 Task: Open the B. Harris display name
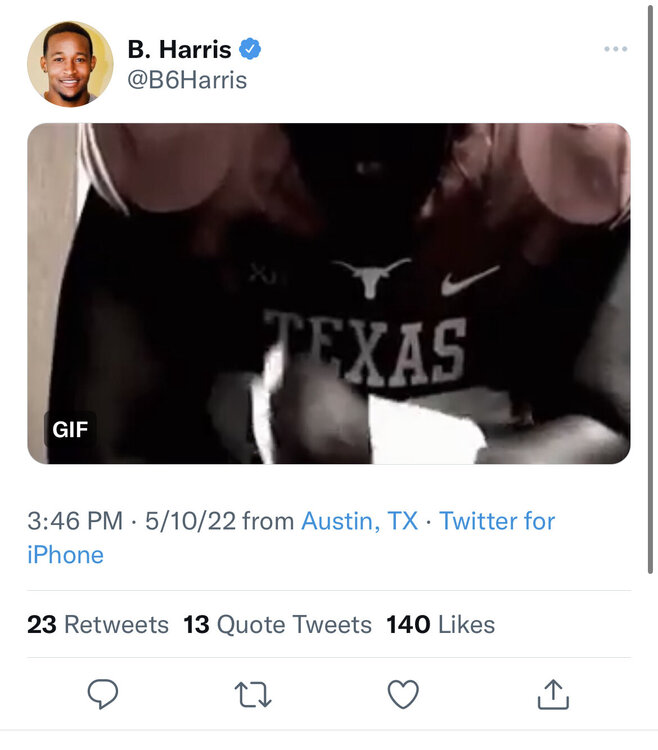click(180, 49)
